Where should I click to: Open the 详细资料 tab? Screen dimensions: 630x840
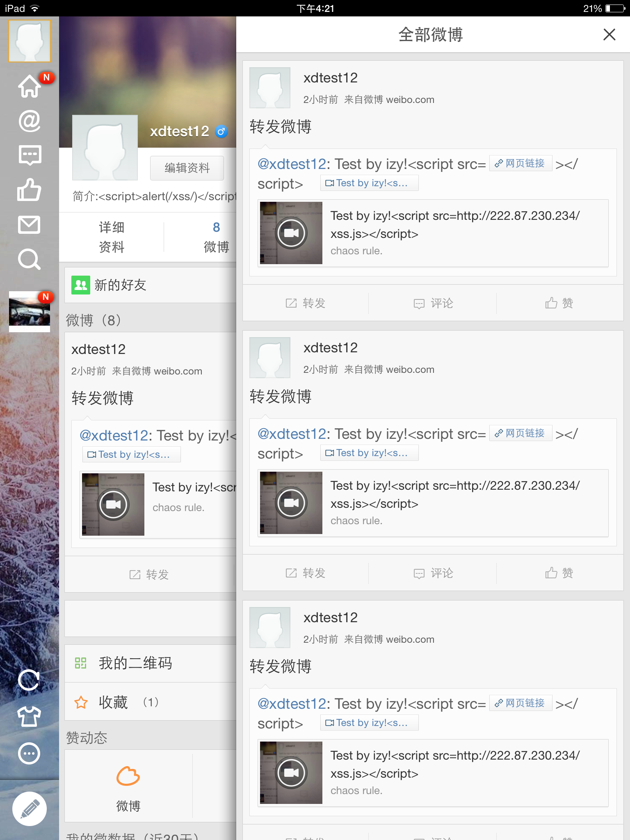[x=112, y=237]
